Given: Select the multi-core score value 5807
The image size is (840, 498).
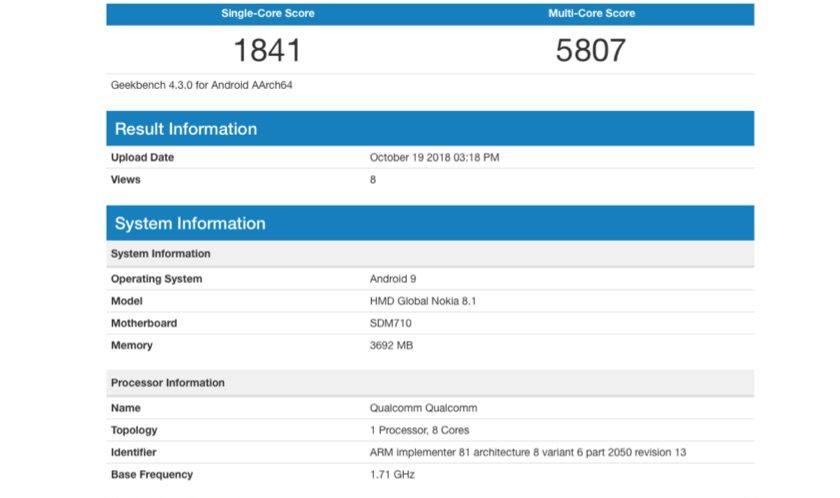Looking at the screenshot, I should 591,50.
